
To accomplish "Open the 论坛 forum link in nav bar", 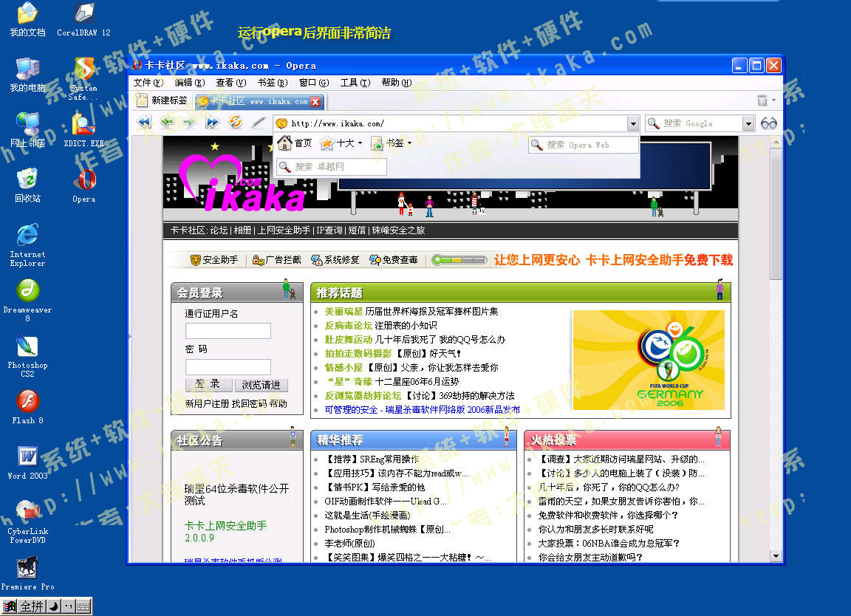I will coord(219,230).
